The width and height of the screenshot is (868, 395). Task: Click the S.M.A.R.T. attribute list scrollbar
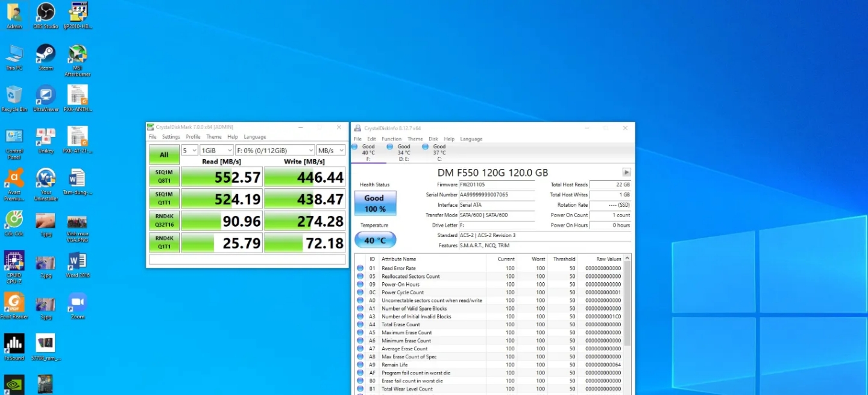(x=627, y=305)
